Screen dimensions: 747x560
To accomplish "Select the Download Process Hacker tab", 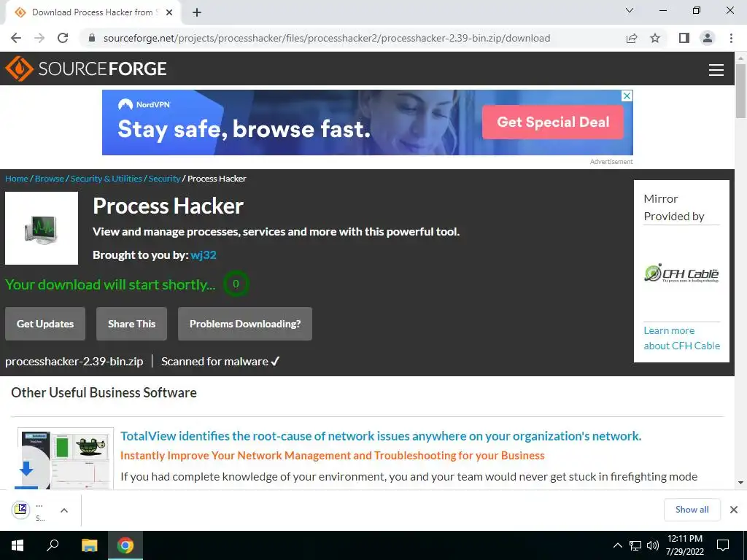I will (93, 12).
